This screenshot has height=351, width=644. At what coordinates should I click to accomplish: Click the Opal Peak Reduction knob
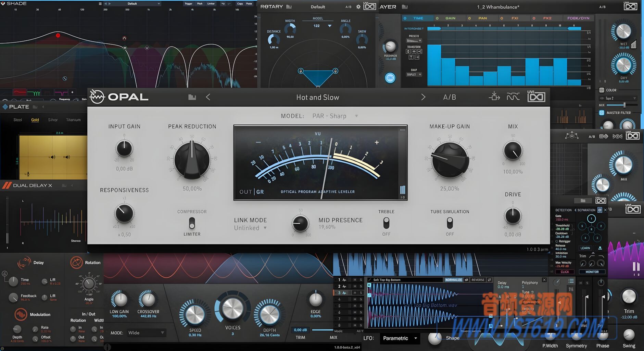click(x=192, y=160)
